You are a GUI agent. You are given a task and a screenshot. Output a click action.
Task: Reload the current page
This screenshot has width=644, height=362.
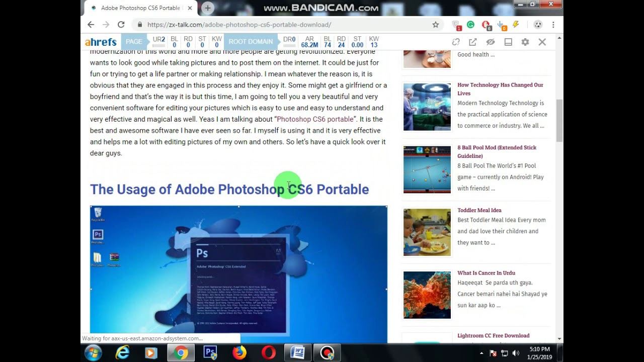click(121, 25)
